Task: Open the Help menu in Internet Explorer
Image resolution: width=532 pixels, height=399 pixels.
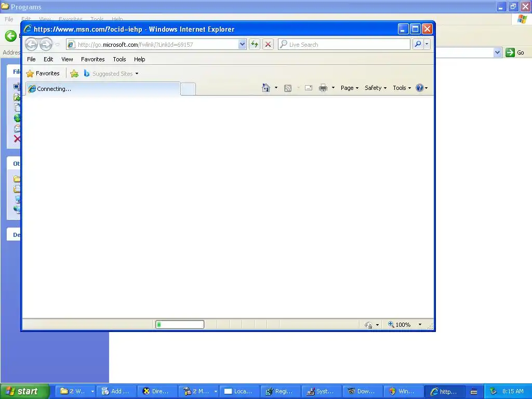Action: point(139,59)
